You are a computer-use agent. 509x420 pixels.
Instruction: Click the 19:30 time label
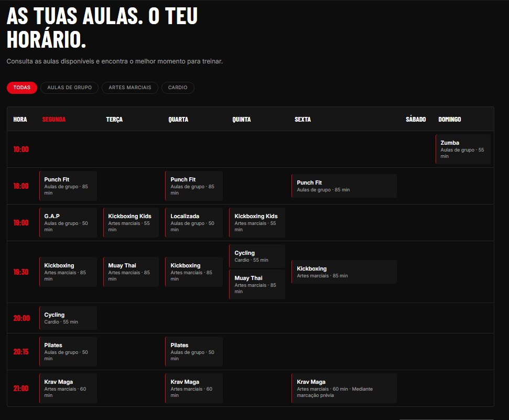[21, 272]
